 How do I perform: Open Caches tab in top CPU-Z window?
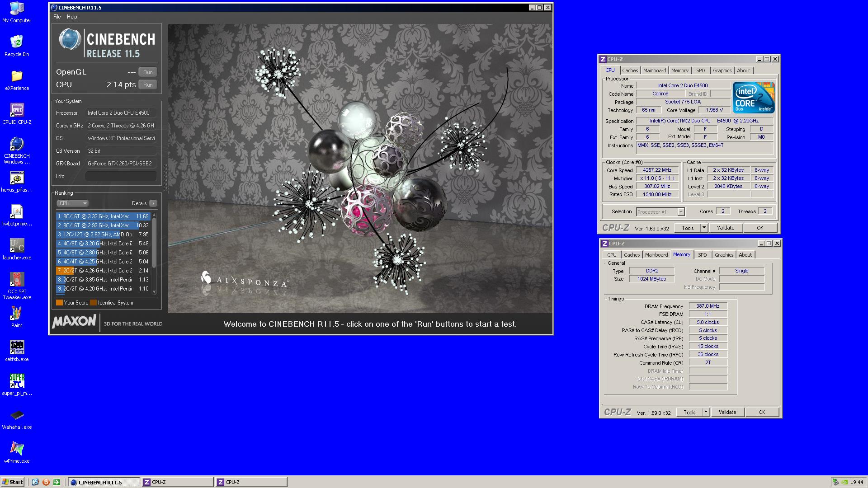(x=630, y=70)
